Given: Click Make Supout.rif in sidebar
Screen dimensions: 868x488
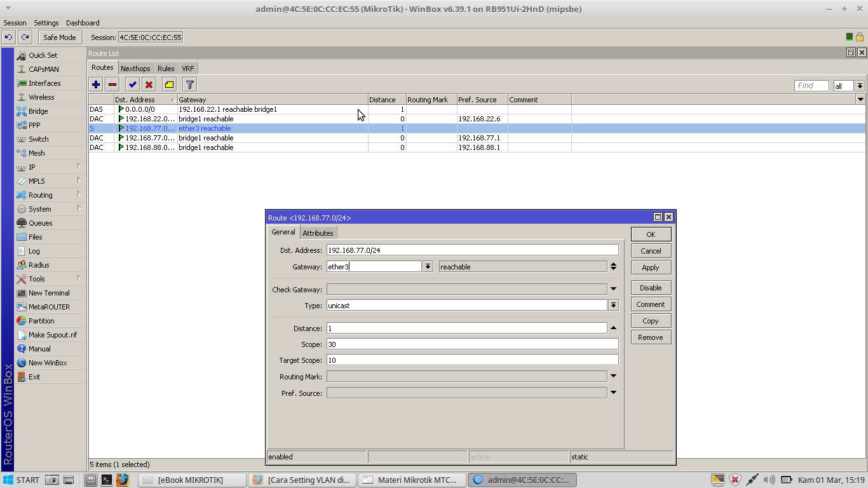Looking at the screenshot, I should pyautogui.click(x=50, y=335).
